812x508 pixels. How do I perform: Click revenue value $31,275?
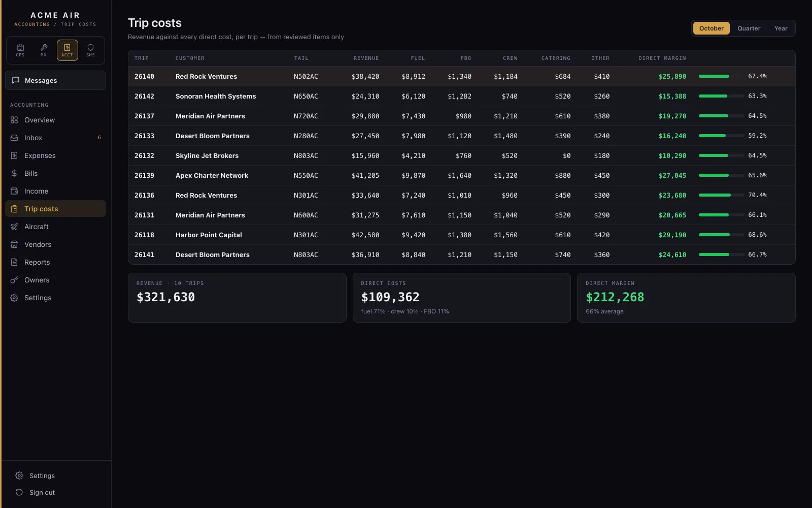coord(365,215)
